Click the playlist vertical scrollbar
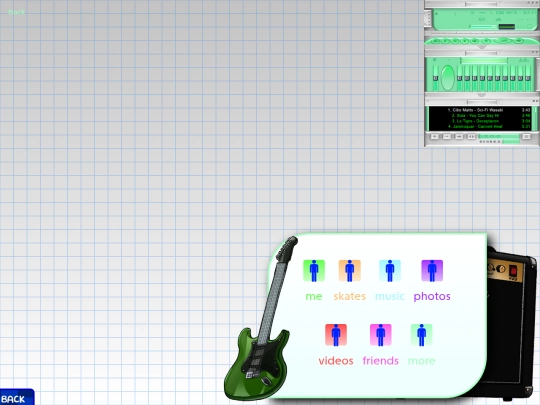This screenshot has width=540, height=405. click(x=535, y=118)
